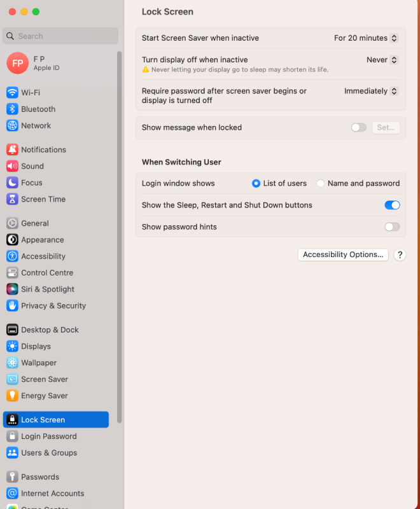Enable Show message when locked switch
This screenshot has height=509, width=420.
tap(359, 128)
